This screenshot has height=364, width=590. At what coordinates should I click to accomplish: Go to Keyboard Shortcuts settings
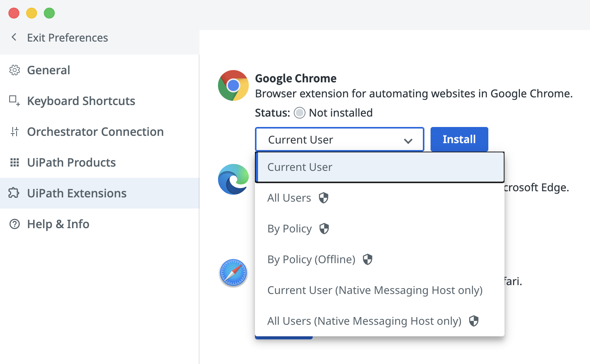pos(99,101)
